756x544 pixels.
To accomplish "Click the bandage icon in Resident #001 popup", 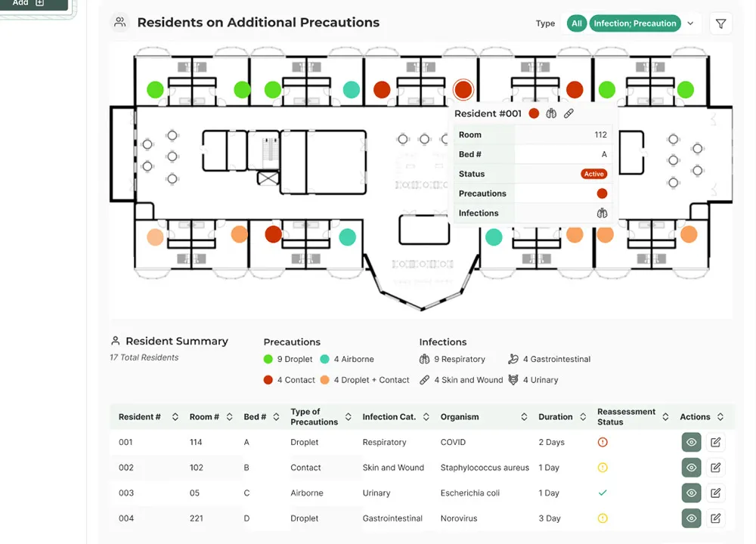I will (569, 113).
